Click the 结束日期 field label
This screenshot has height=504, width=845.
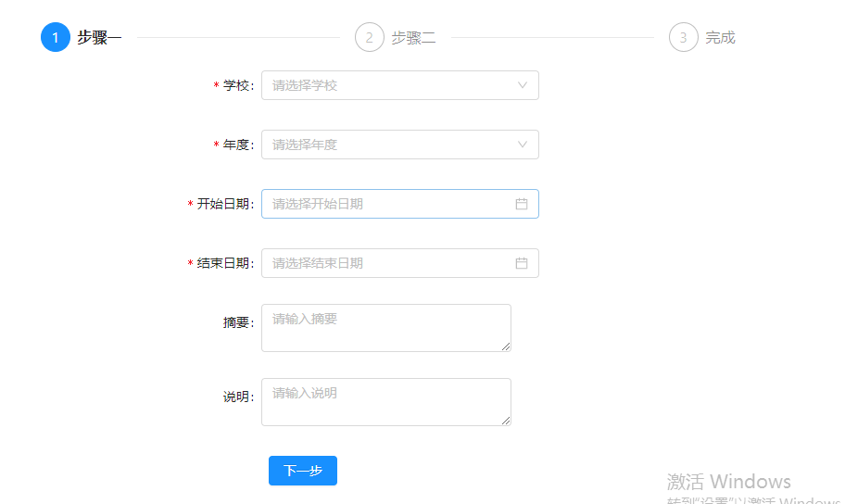[x=223, y=263]
